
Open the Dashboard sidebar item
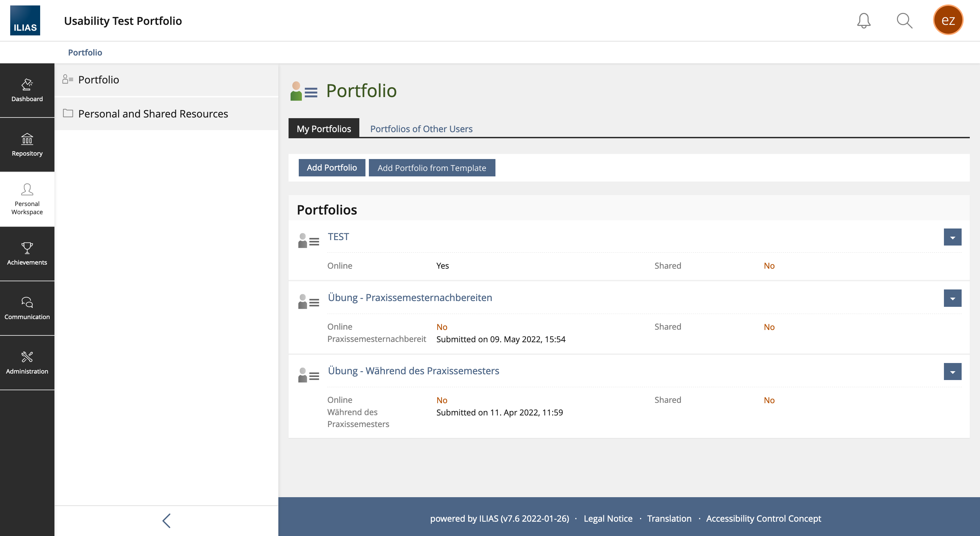tap(27, 91)
